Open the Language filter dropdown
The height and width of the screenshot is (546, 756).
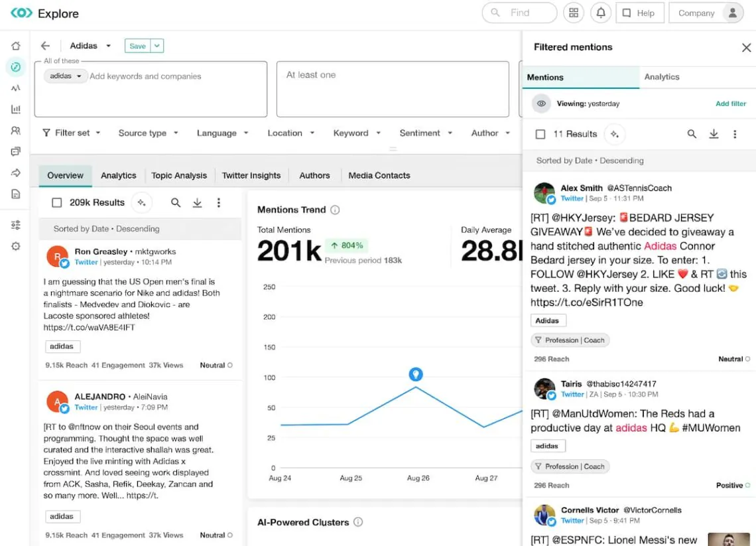222,133
